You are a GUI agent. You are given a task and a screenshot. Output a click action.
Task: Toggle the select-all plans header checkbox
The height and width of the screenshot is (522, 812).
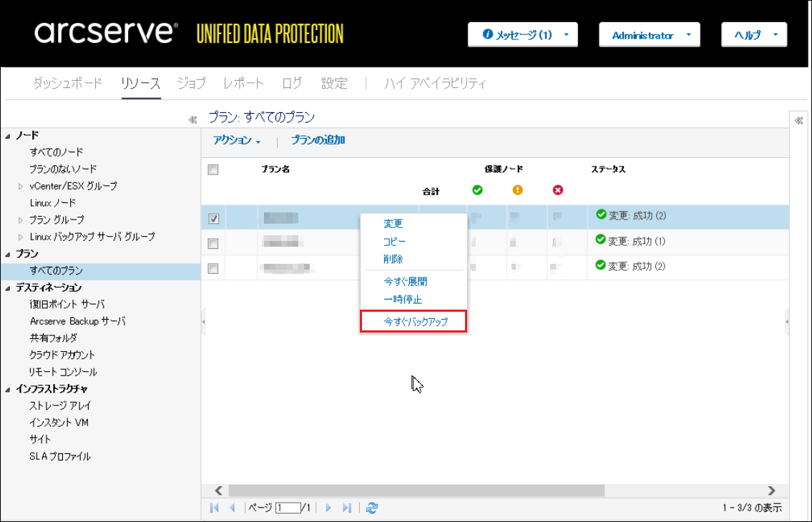point(213,170)
